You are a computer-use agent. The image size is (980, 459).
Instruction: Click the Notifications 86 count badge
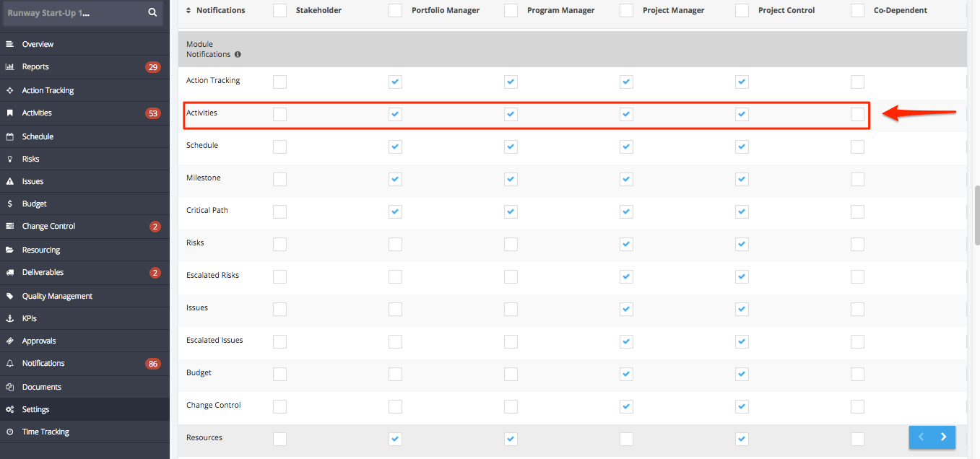(x=152, y=364)
